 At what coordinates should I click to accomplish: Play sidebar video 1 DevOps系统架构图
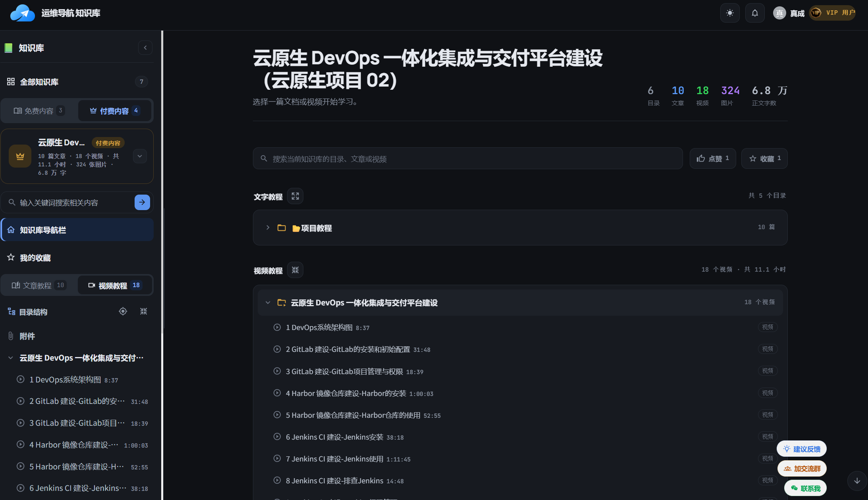77,380
